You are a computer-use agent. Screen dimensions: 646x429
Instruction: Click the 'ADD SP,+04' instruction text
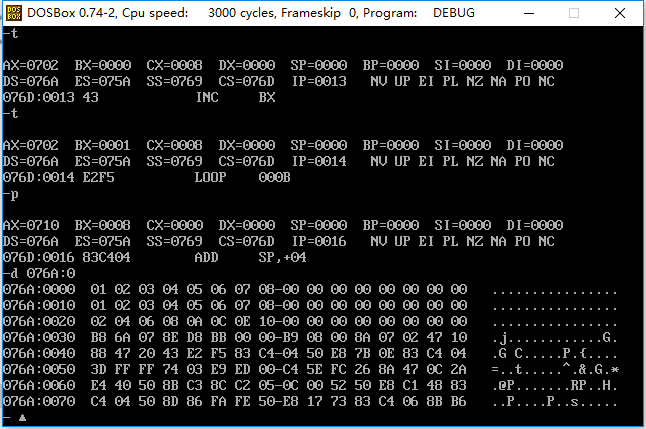click(x=250, y=257)
